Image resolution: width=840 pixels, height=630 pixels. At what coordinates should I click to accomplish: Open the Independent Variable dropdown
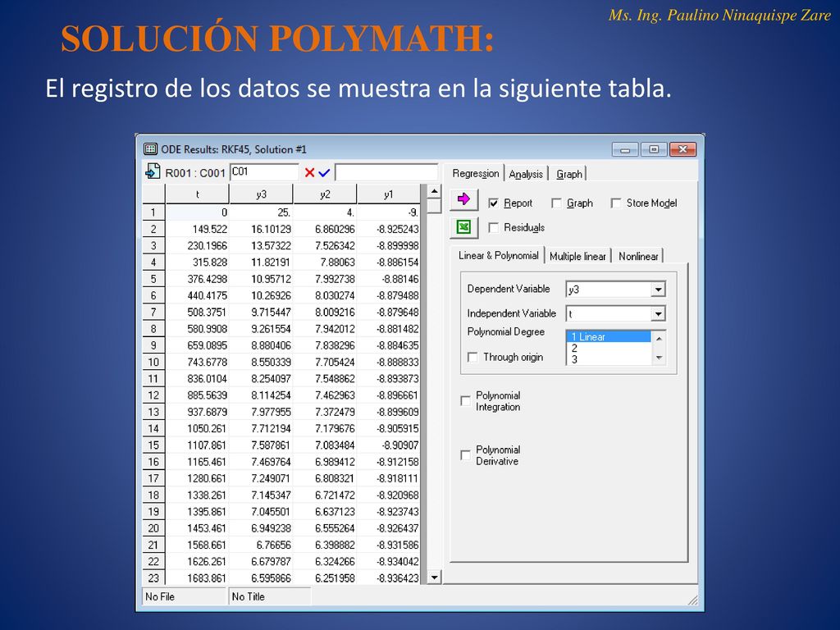click(x=659, y=313)
